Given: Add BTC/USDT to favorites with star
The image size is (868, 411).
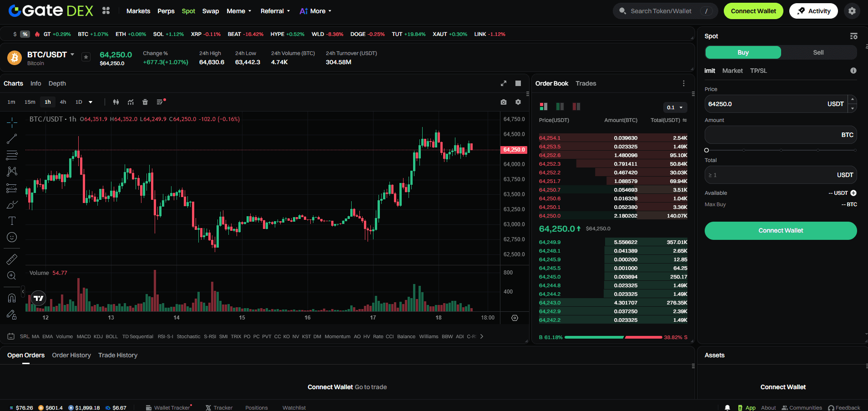Looking at the screenshot, I should (x=86, y=57).
